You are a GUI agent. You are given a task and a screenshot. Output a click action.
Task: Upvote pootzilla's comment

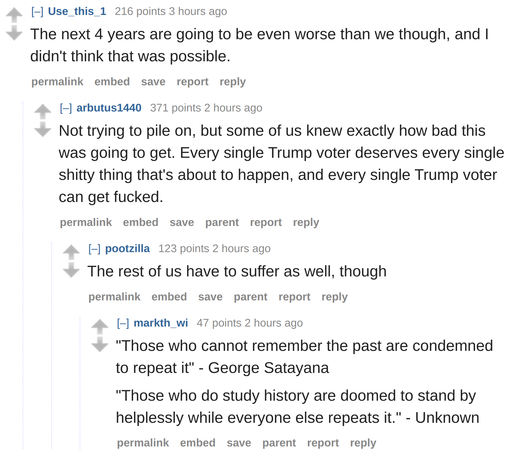[71, 252]
